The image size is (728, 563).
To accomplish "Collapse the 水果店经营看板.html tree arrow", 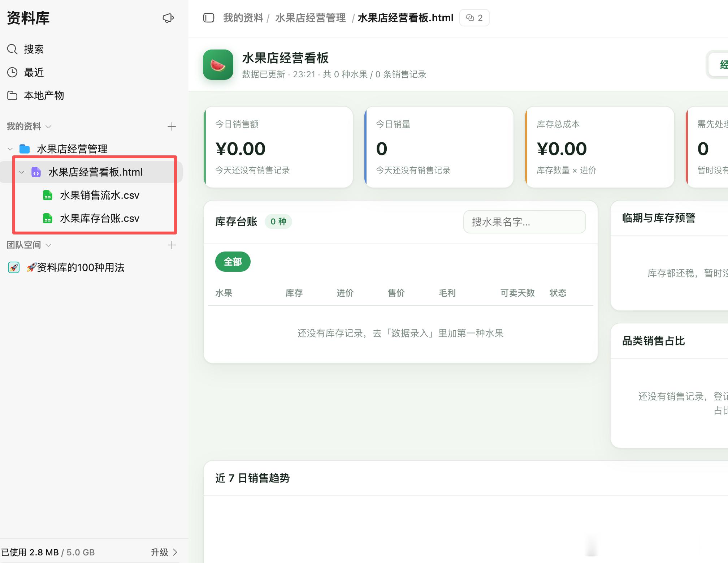I will click(x=22, y=172).
